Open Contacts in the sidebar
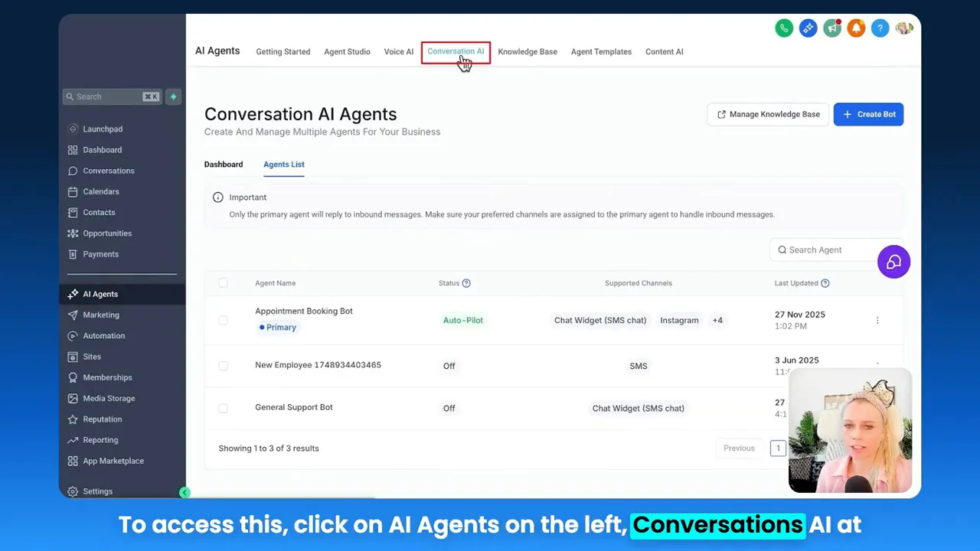Screen dimensions: 980x551 coord(99,213)
